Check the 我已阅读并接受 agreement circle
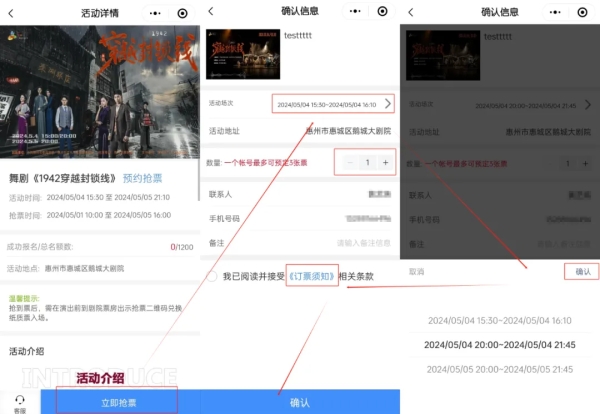The height and width of the screenshot is (414, 600). coord(211,276)
